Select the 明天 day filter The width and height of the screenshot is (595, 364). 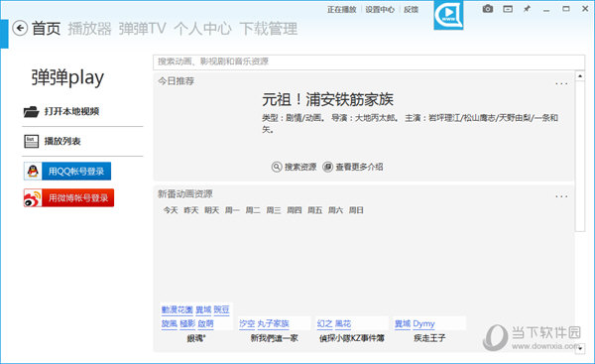coord(212,210)
